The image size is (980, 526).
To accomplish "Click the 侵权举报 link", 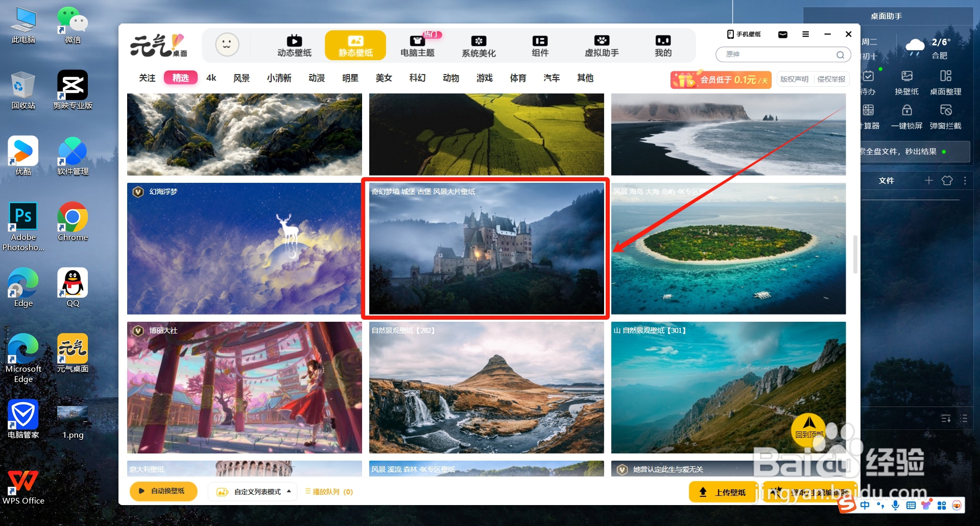I will (831, 79).
